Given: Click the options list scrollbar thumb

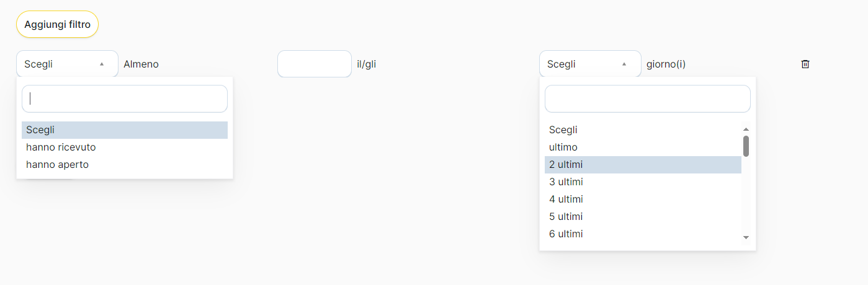Looking at the screenshot, I should (x=746, y=146).
